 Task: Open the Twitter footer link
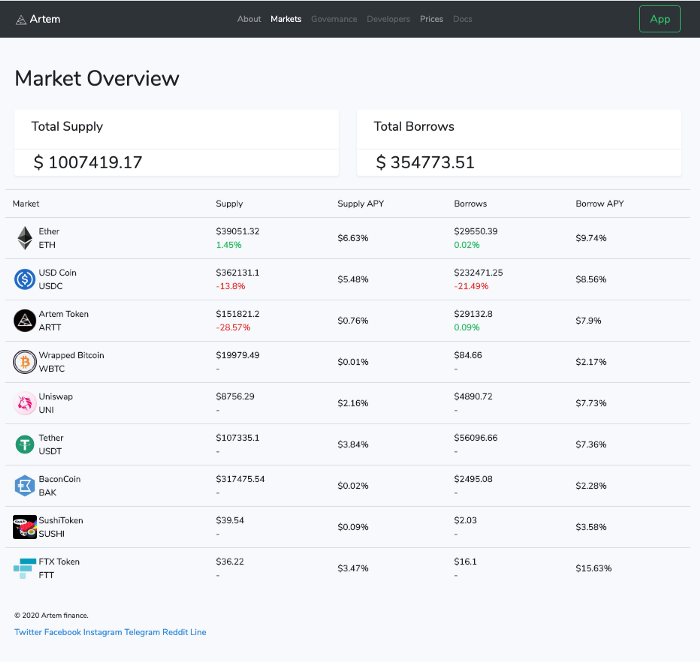point(28,632)
